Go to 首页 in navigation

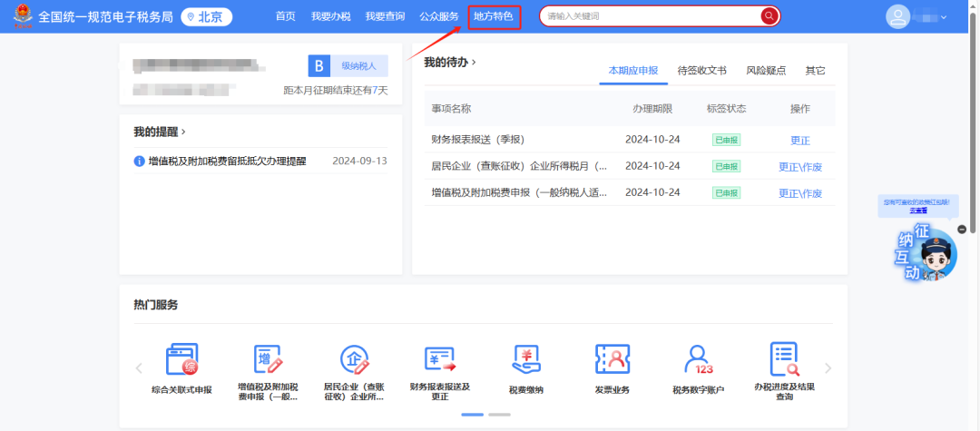point(286,17)
